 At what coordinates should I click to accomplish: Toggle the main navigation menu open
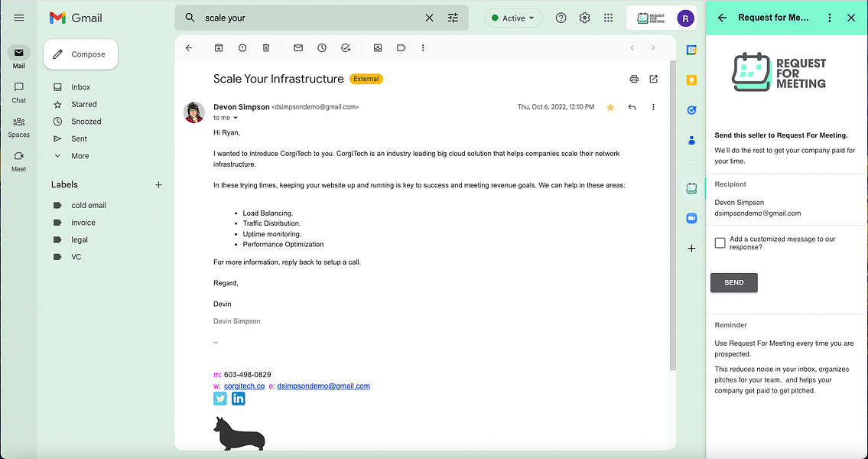[x=18, y=18]
